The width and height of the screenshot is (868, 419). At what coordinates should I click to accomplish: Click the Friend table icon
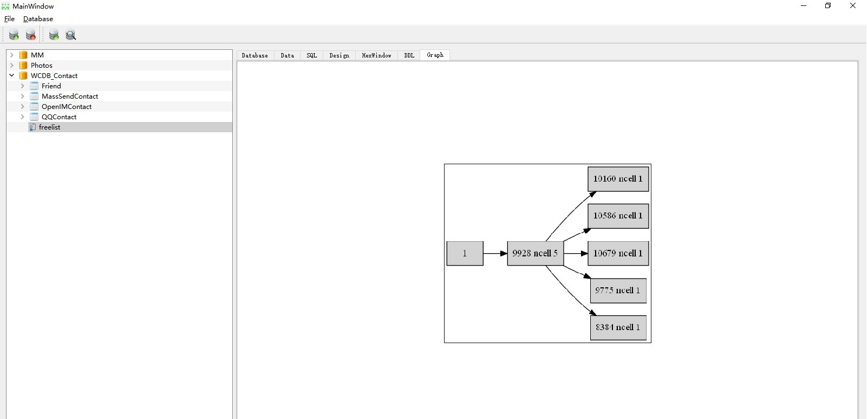click(34, 86)
